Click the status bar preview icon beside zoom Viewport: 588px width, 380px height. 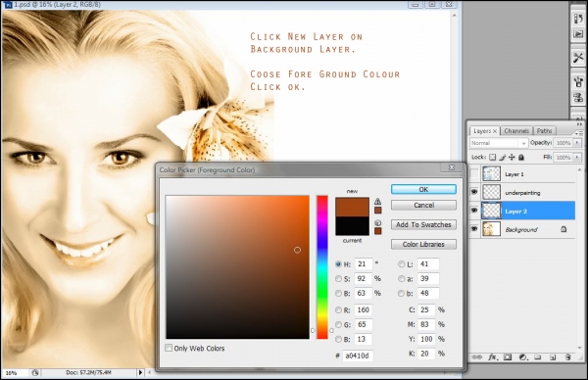click(x=35, y=373)
